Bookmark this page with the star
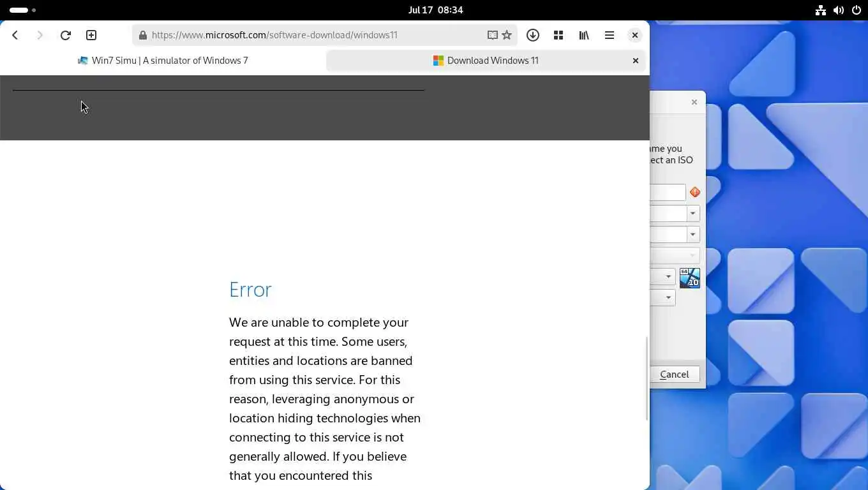868x490 pixels. (x=507, y=35)
